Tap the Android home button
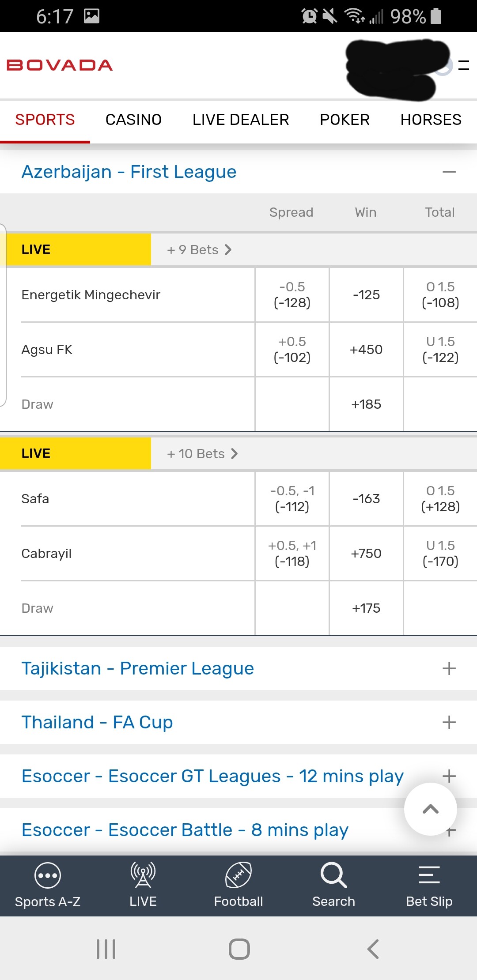 pos(239,949)
